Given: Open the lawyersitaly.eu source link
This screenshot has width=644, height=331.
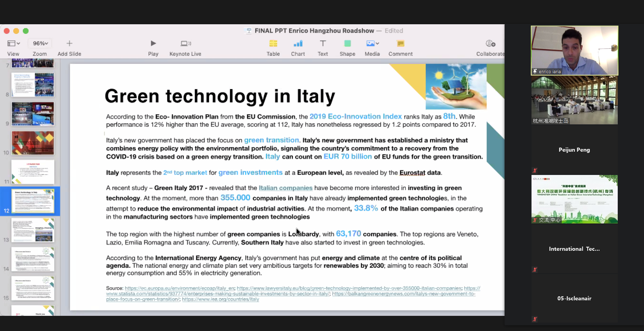Looking at the screenshot, I should point(349,288).
